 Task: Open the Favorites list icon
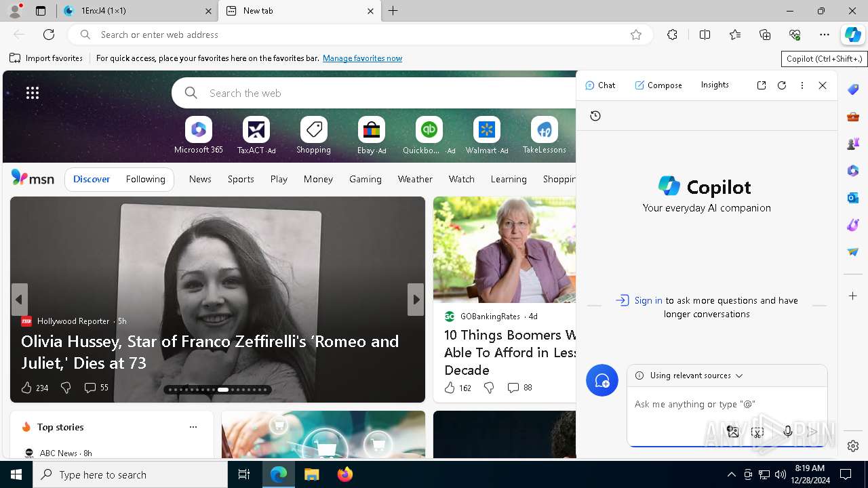(735, 35)
